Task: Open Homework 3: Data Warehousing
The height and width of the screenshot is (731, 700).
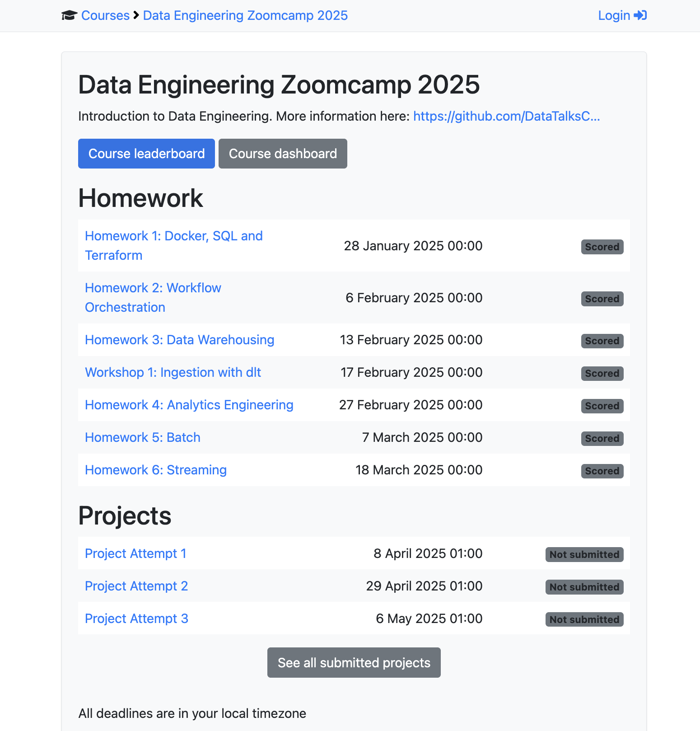Action: (x=179, y=340)
